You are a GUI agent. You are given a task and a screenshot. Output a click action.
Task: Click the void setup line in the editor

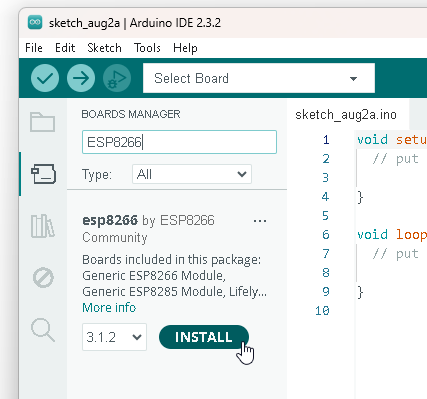tap(392, 139)
